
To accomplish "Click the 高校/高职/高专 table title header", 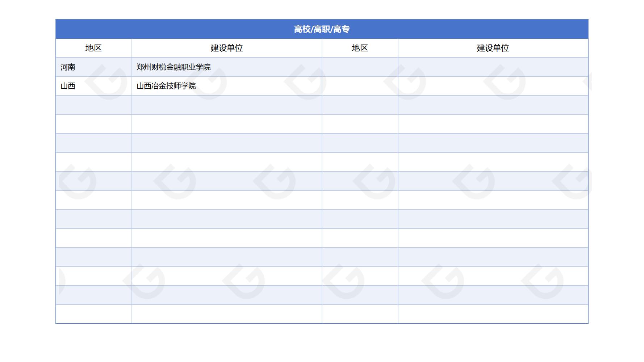I will [322, 29].
